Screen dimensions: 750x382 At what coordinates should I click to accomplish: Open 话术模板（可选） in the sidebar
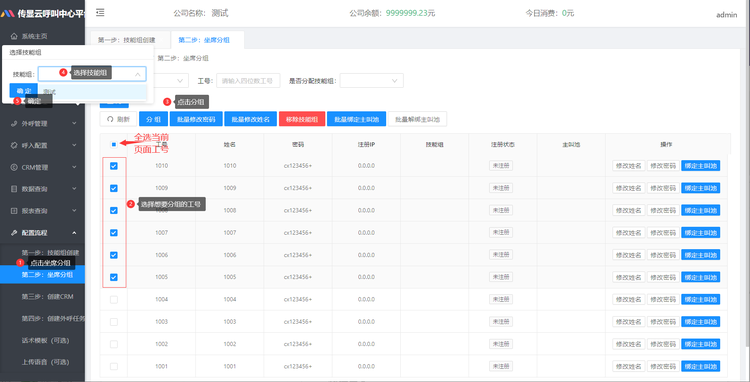46,340
